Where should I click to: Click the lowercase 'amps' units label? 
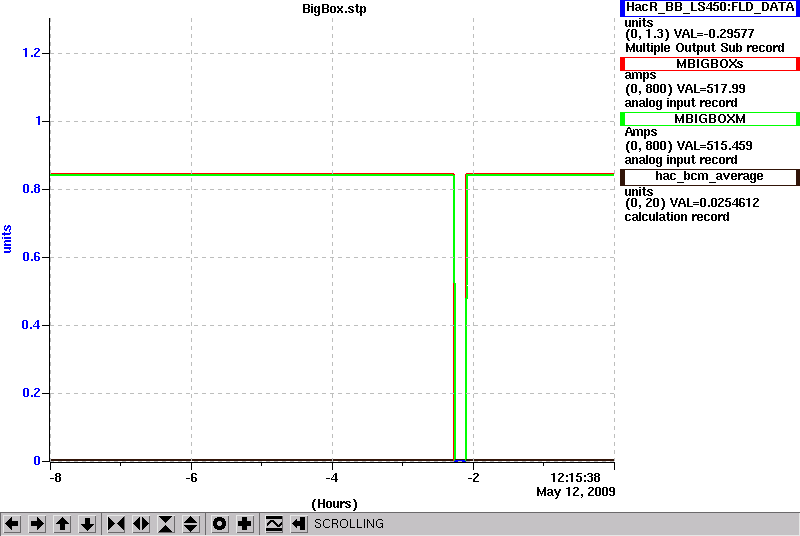640,75
